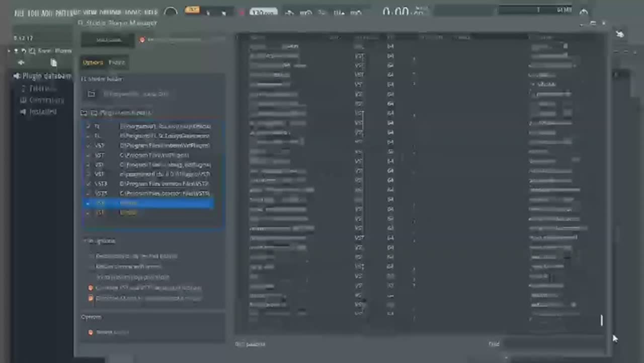644x363 pixels.
Task: Click the speaker icon next to Installed
Action: tap(23, 112)
